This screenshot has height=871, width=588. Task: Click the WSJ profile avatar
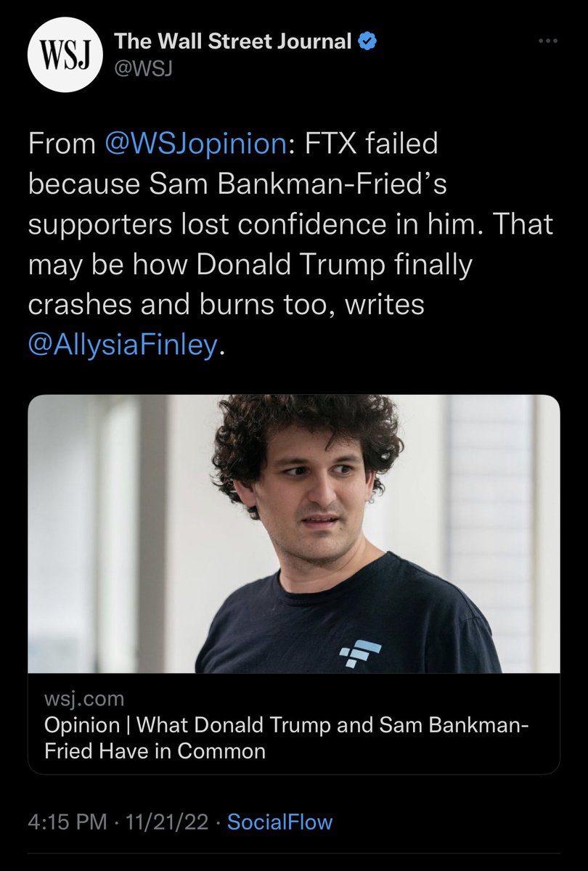tap(64, 58)
